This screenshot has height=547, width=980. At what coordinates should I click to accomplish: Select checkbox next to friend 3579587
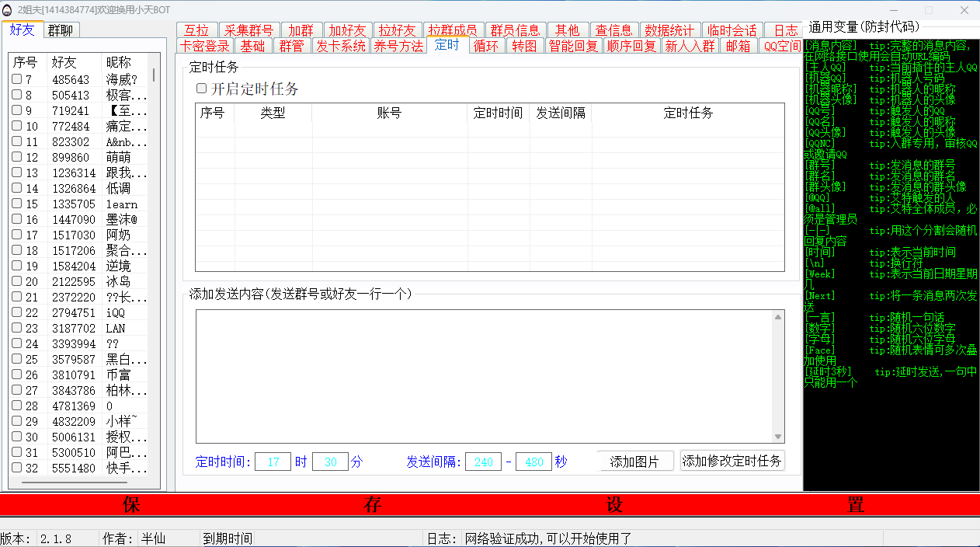click(16, 359)
